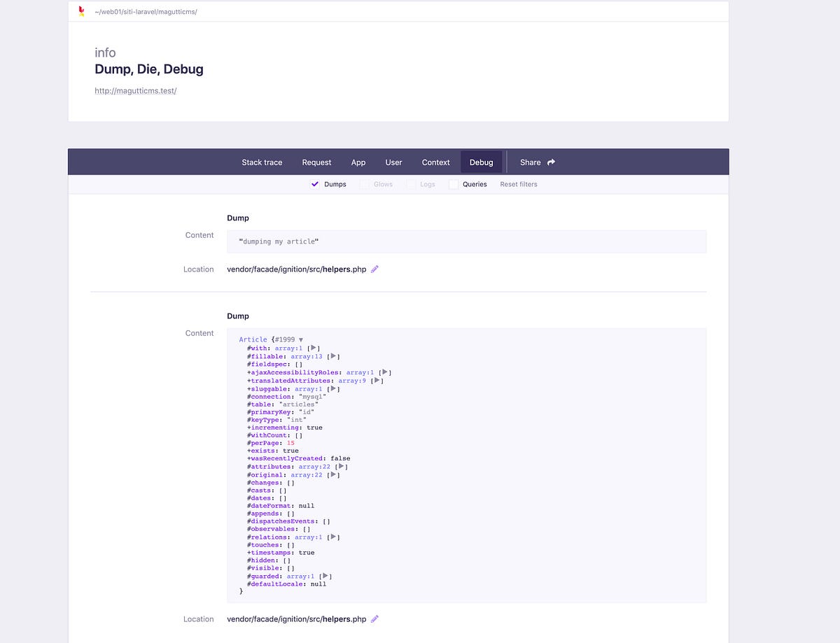840x643 pixels.
Task: Select the Context tab
Action: coord(435,162)
